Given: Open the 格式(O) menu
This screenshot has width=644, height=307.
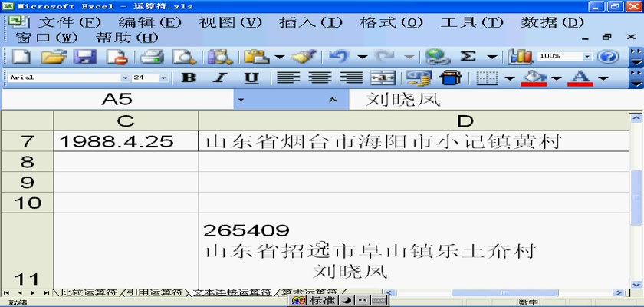Looking at the screenshot, I should [390, 22].
